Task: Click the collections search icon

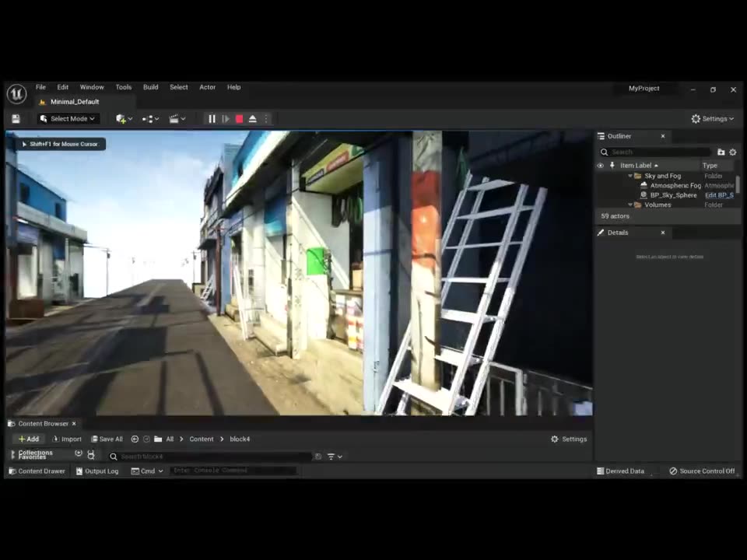Action: 91,455
